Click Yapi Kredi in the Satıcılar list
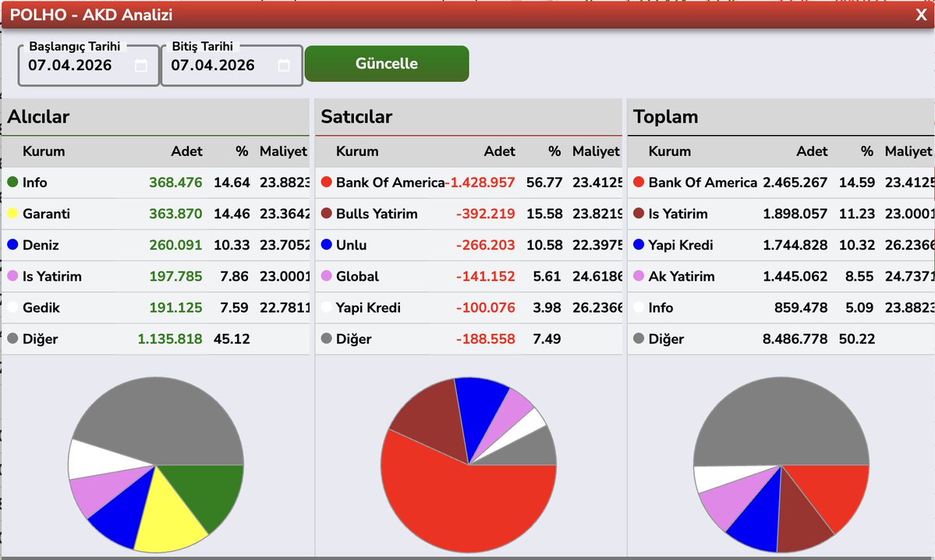The height and width of the screenshot is (560, 935). tap(368, 308)
